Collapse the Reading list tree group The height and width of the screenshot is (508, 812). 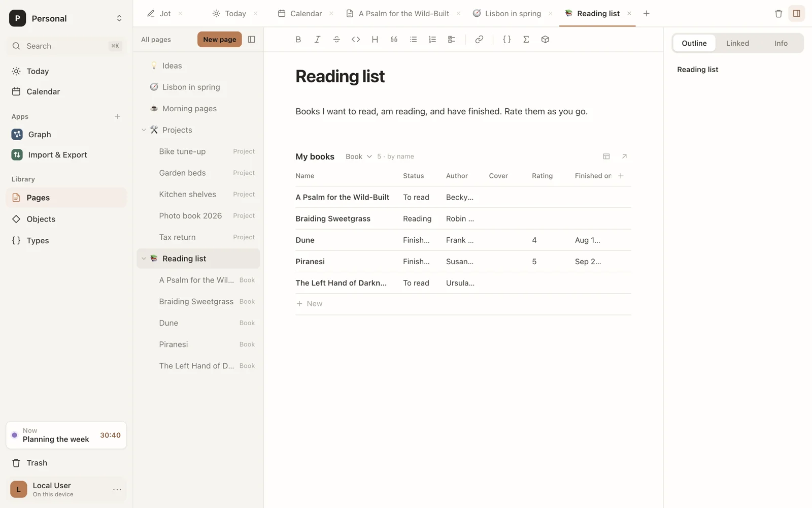click(144, 259)
